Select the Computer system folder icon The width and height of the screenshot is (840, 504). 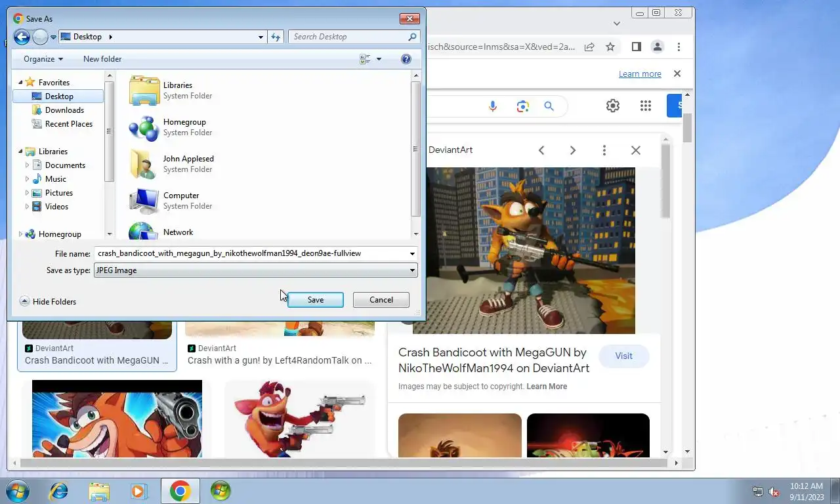pyautogui.click(x=144, y=201)
